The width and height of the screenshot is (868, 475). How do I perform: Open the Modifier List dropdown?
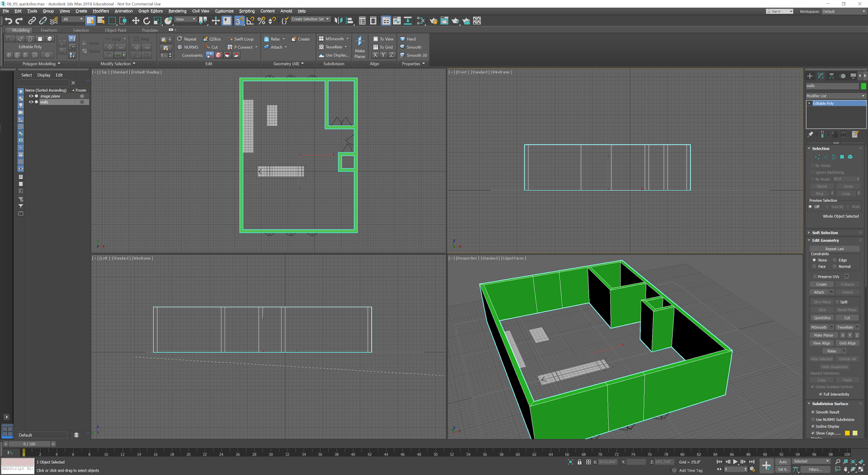point(835,96)
